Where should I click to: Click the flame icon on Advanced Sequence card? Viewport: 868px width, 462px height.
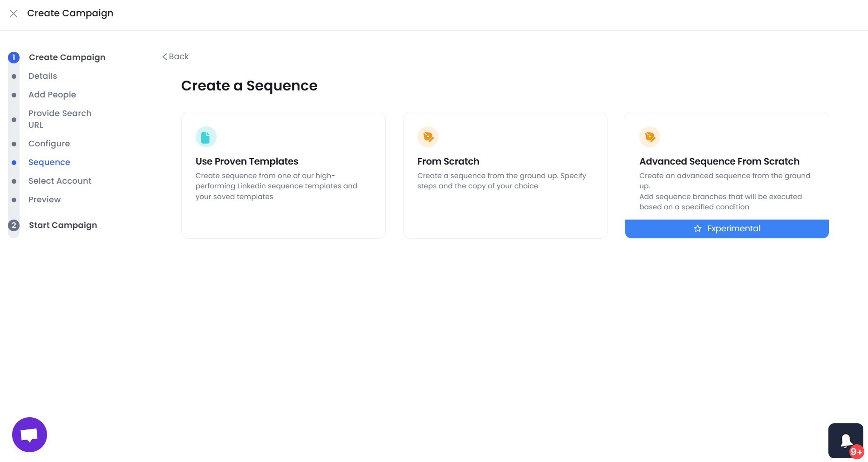pyautogui.click(x=649, y=137)
